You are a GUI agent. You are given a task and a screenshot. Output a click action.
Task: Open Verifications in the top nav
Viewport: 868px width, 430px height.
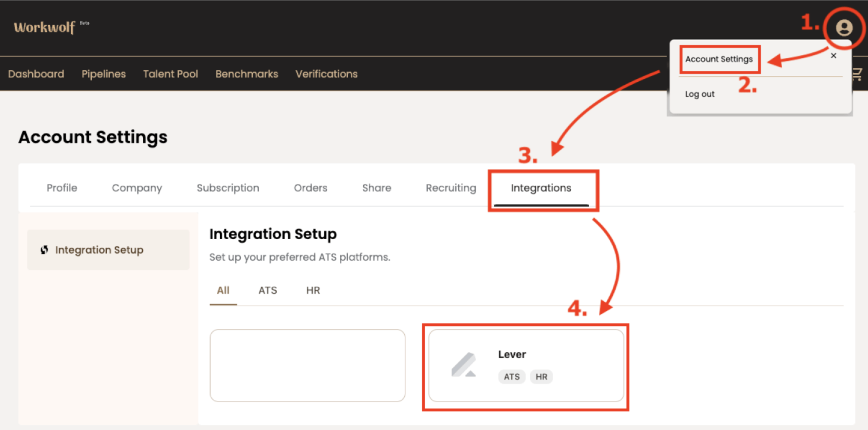[326, 74]
